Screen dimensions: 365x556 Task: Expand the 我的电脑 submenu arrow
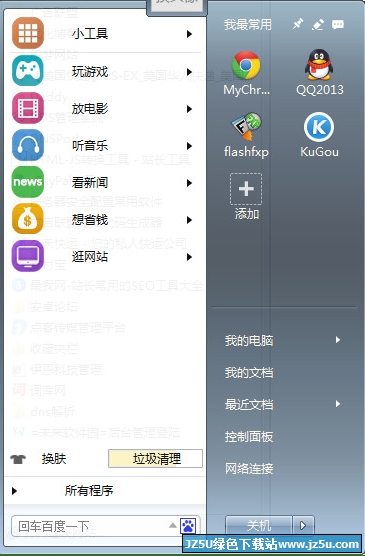point(338,340)
